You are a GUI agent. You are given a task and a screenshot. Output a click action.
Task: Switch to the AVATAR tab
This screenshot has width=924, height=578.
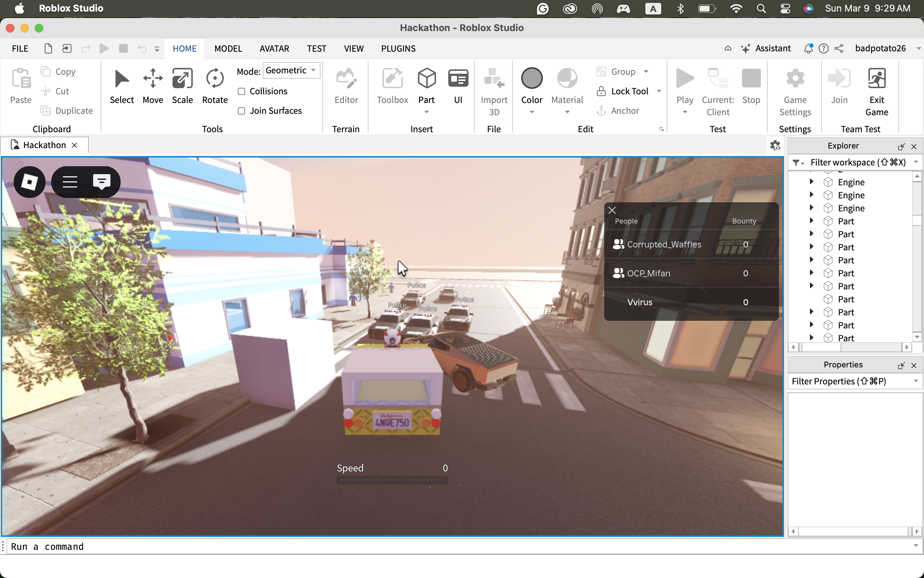click(x=274, y=48)
